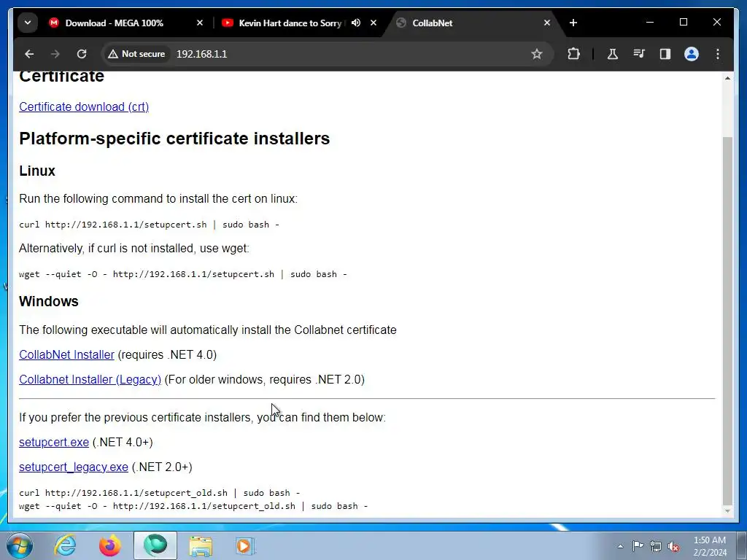Click the page scrollbar down arrow
The height and width of the screenshot is (560, 747).
(x=727, y=511)
